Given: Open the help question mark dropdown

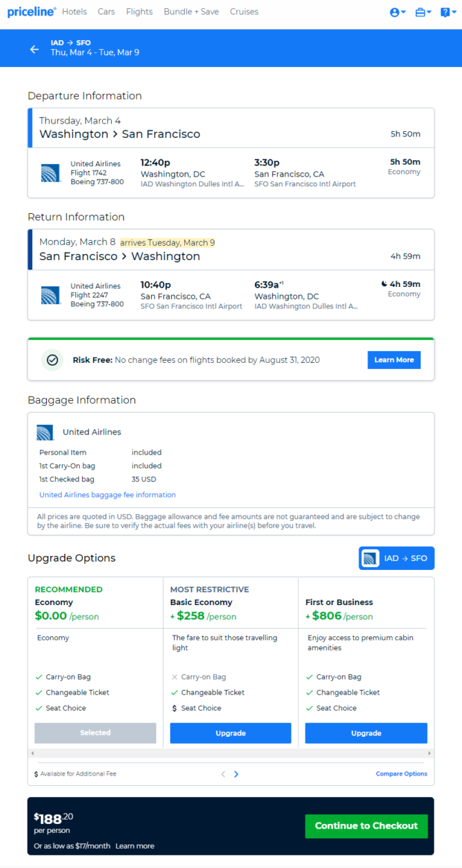Looking at the screenshot, I should [x=448, y=12].
